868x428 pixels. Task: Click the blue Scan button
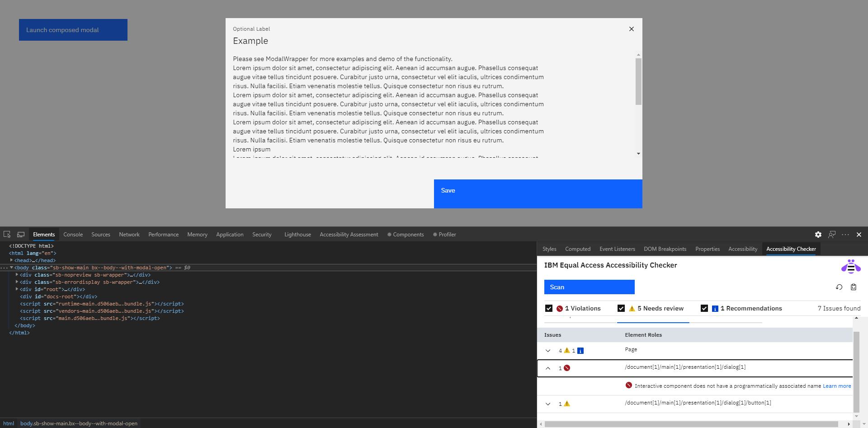pyautogui.click(x=590, y=287)
